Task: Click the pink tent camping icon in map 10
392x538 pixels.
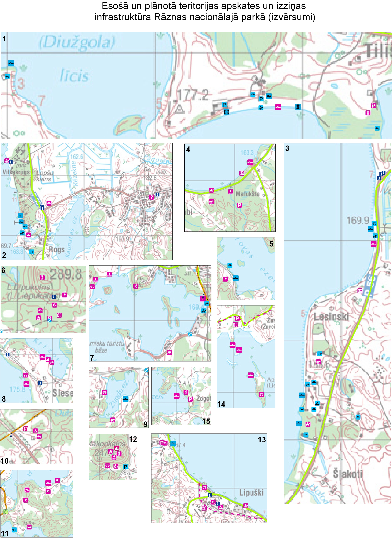Action: click(x=36, y=431)
